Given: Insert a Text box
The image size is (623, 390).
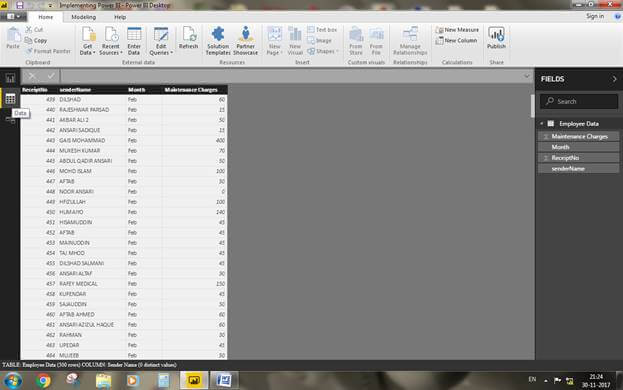Looking at the screenshot, I should [322, 30].
